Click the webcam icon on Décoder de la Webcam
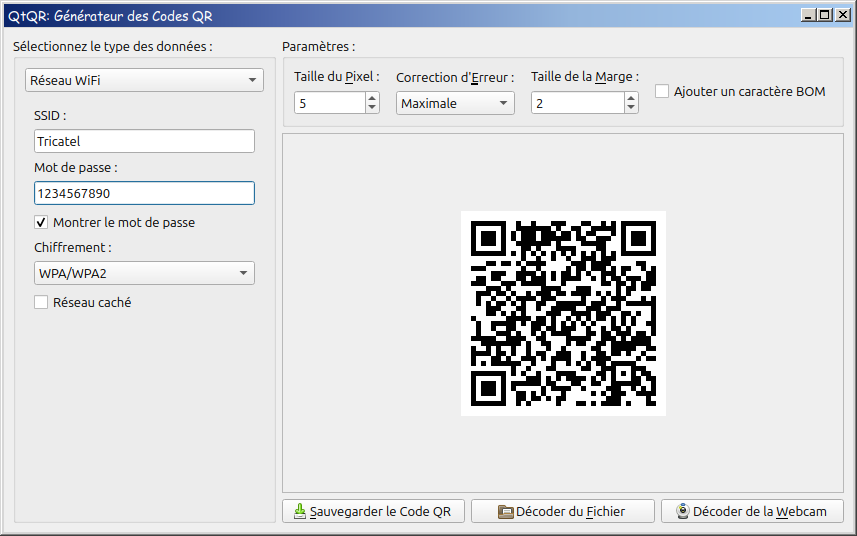Screen dimensions: 857x536 tap(682, 511)
